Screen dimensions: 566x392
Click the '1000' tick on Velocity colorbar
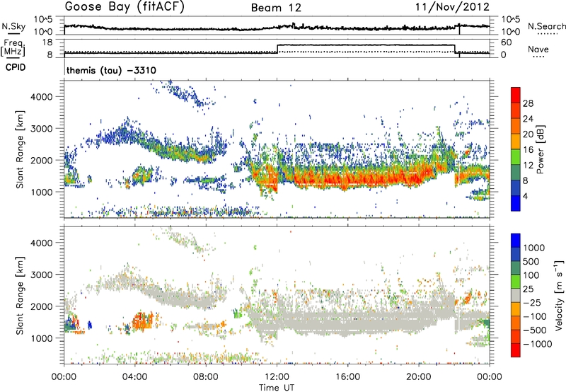click(x=534, y=248)
